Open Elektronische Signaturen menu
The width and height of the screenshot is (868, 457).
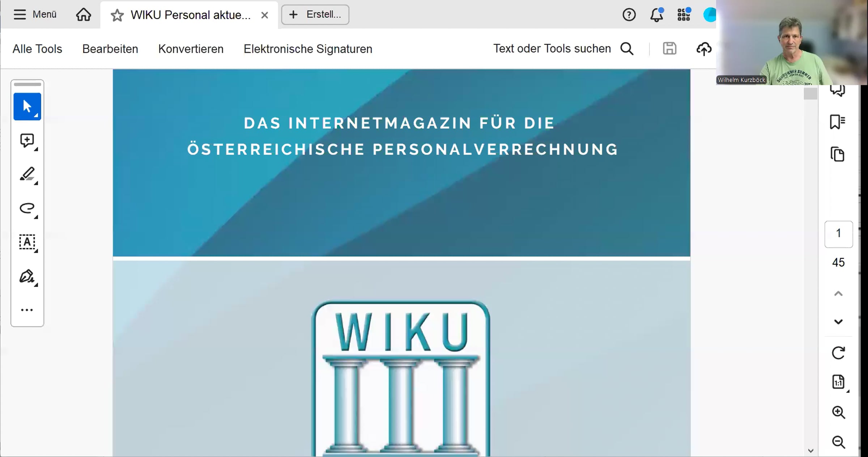(308, 49)
